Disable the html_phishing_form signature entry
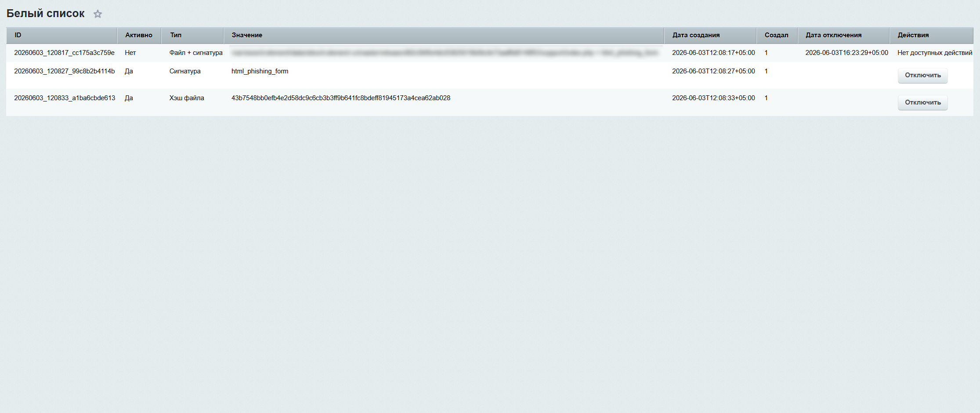The image size is (980, 413). point(922,76)
